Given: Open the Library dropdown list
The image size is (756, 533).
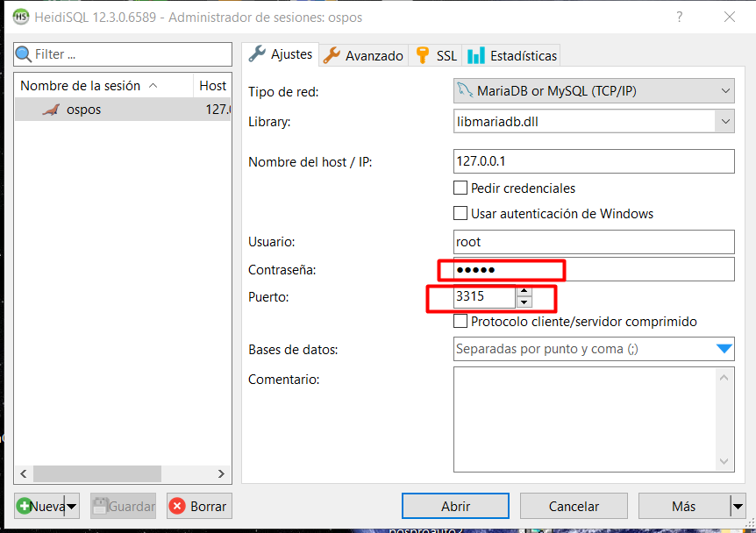Looking at the screenshot, I should point(724,122).
